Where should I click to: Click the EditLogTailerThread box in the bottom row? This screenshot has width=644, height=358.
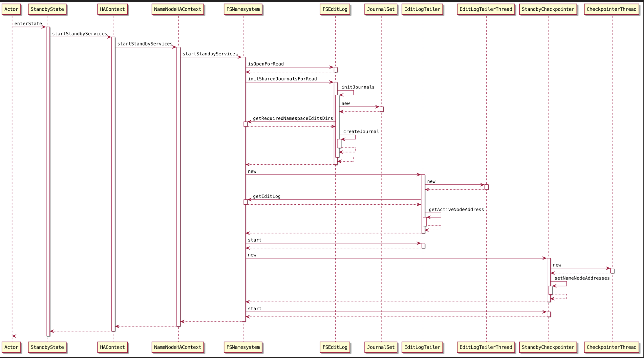click(486, 347)
